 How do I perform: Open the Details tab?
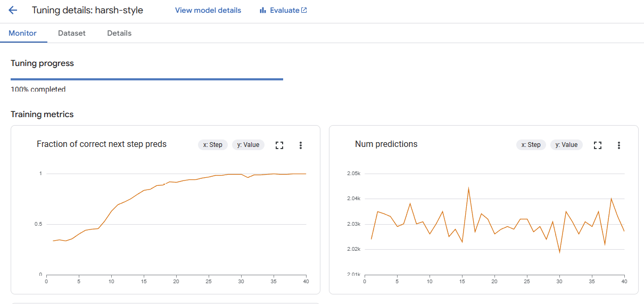pyautogui.click(x=119, y=33)
